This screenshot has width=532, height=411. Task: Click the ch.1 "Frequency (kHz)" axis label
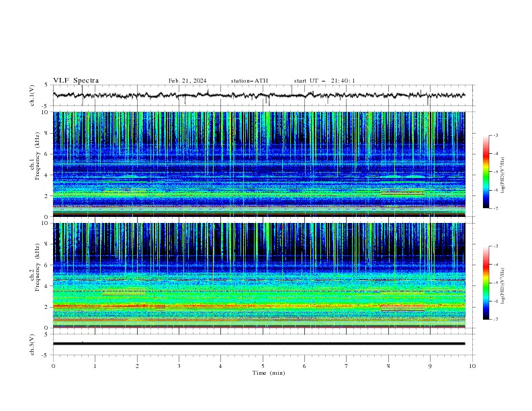[x=38, y=156]
